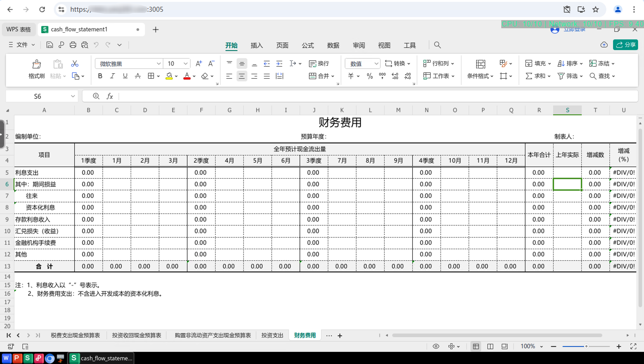The width and height of the screenshot is (644, 364).
Task: Open font size dropdown showing 10
Action: point(185,63)
